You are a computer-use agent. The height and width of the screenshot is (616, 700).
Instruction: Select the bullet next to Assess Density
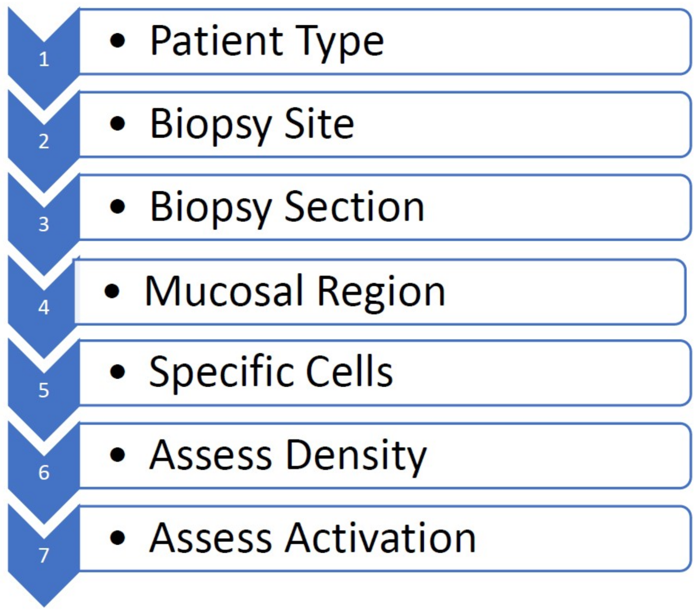(x=117, y=455)
